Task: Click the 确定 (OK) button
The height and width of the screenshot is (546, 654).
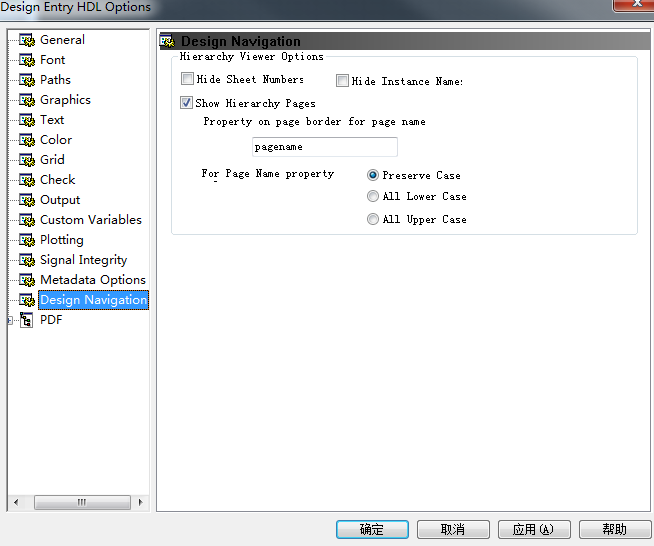Action: point(372,529)
